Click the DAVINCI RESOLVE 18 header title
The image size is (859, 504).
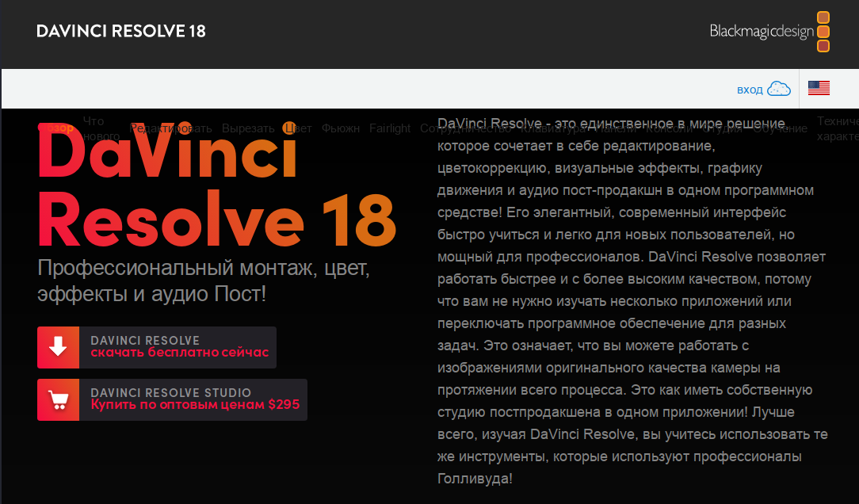click(121, 31)
